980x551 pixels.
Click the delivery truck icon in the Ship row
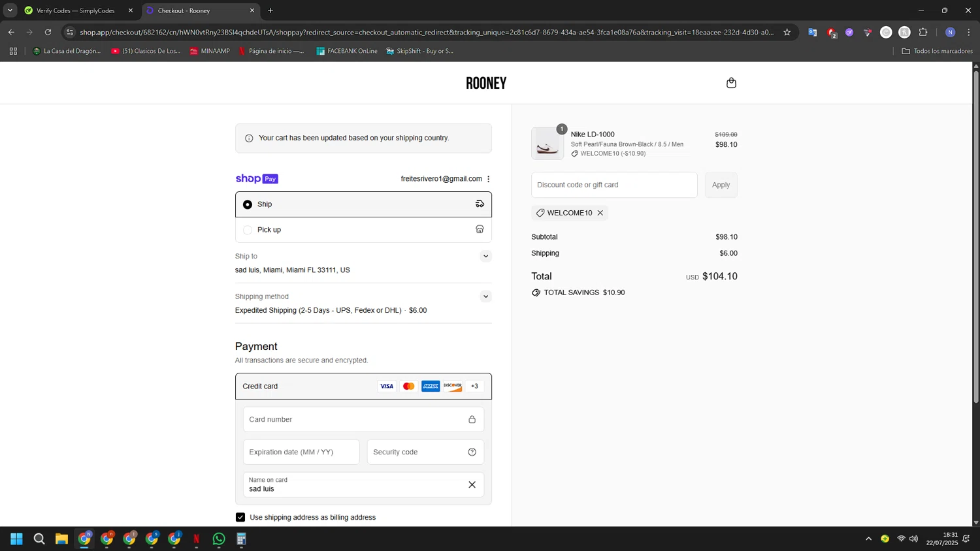pos(480,204)
